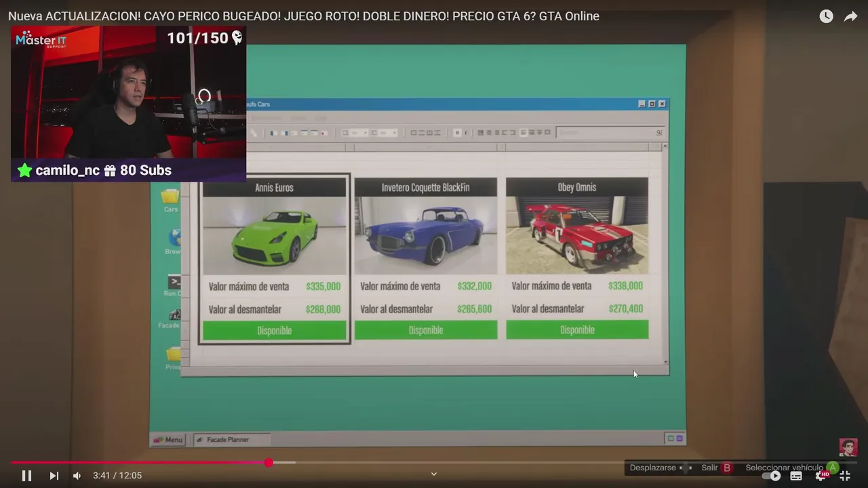Image resolution: width=868 pixels, height=488 pixels.
Task: Expand the chevron below the progress bar
Action: click(434, 474)
